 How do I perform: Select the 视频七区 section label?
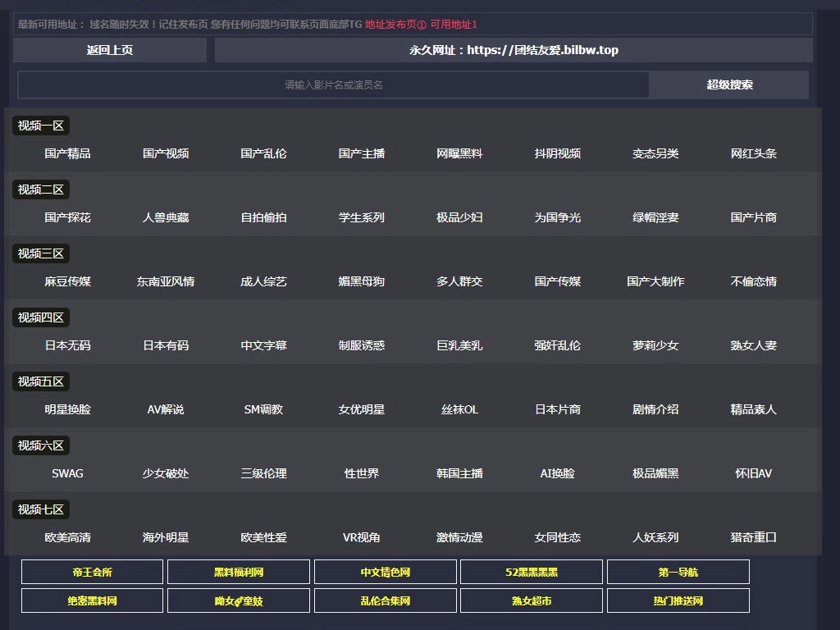tap(41, 509)
